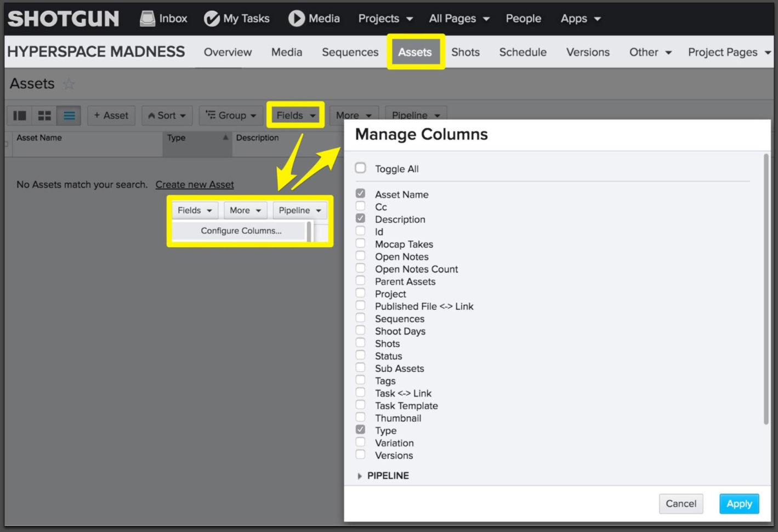
Task: Uncheck the Type column checkbox
Action: point(360,429)
